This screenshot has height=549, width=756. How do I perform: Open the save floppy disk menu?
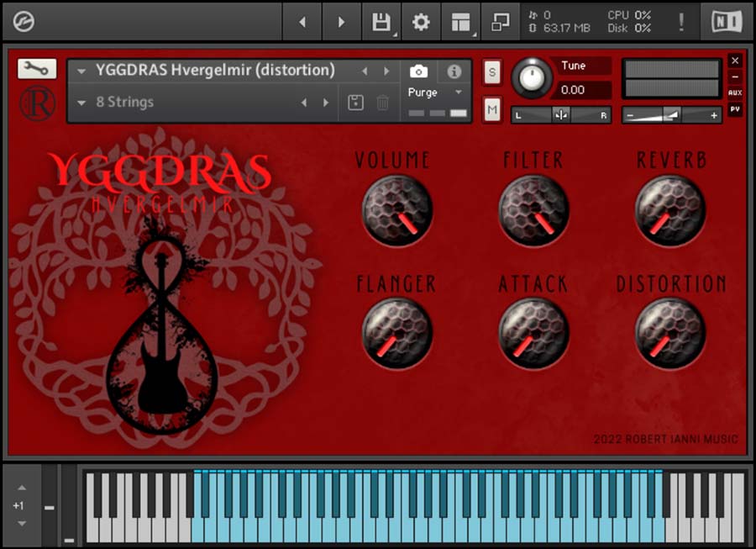(381, 22)
